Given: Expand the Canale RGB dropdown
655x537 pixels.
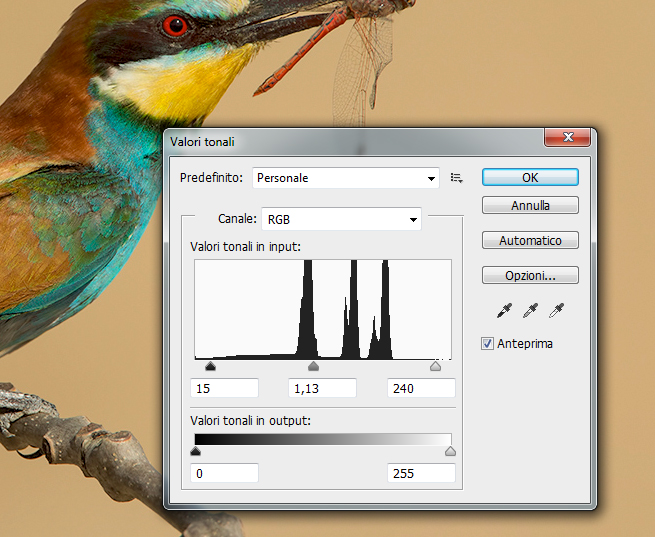Looking at the screenshot, I should [341, 219].
